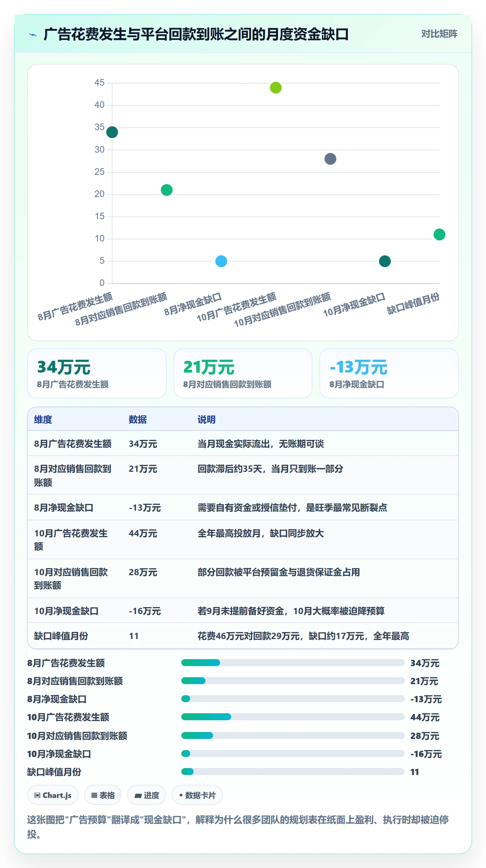
Task: Click the 10月广告花费发生额 progress bar
Action: (293, 717)
